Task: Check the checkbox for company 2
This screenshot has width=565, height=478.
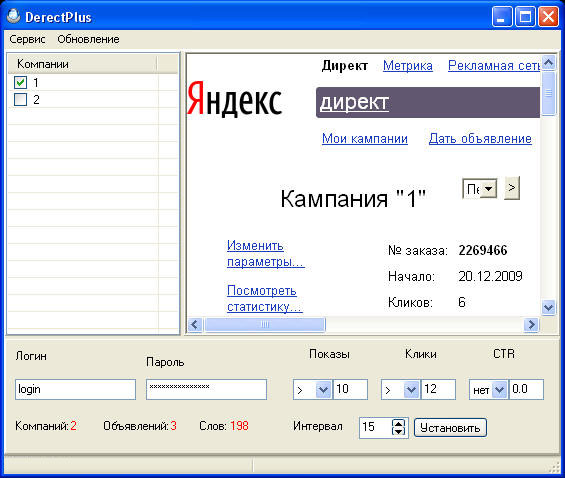Action: point(20,99)
